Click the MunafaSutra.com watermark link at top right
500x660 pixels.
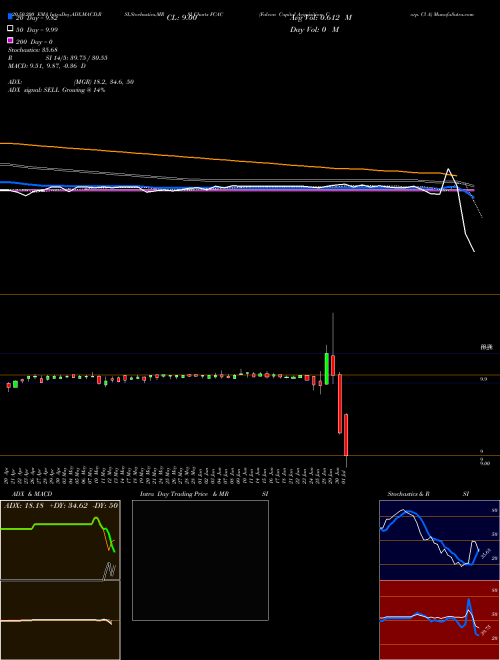454,14
